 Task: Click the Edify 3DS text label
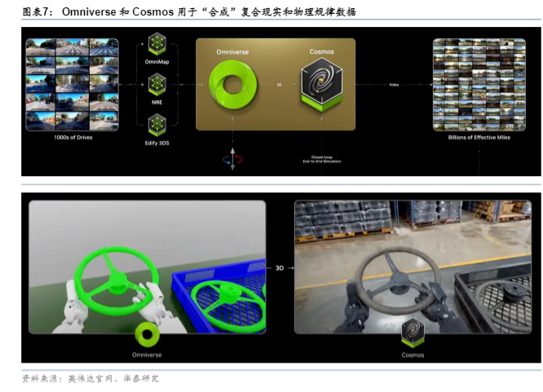(156, 143)
